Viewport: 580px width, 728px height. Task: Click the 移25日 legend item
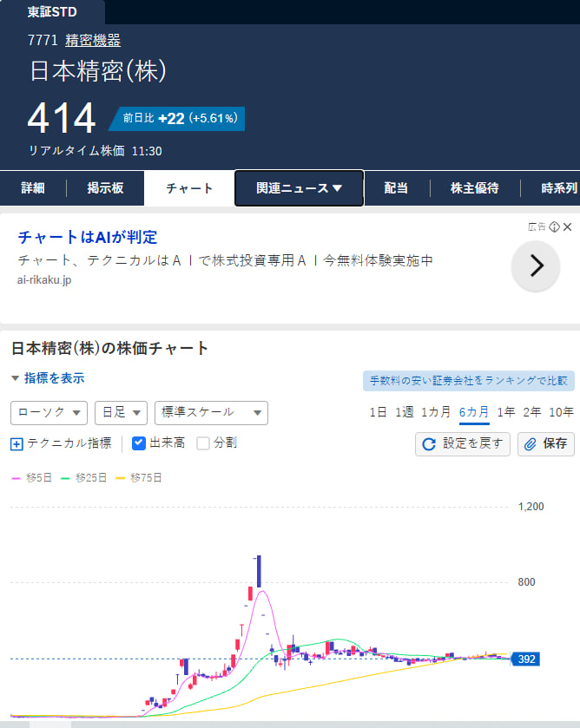(84, 478)
